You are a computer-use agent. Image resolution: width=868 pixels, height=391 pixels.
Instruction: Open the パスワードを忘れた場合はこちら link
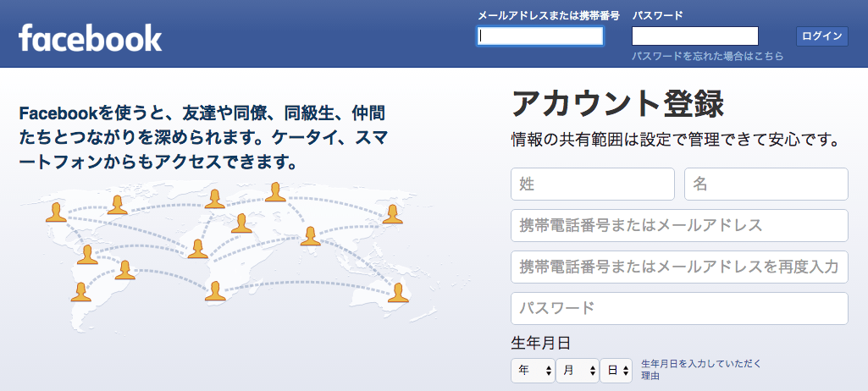(708, 56)
